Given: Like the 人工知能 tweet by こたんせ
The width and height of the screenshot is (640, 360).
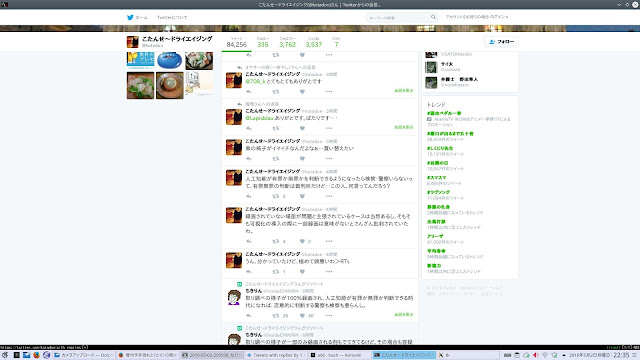Looking at the screenshot, I should pos(302,196).
